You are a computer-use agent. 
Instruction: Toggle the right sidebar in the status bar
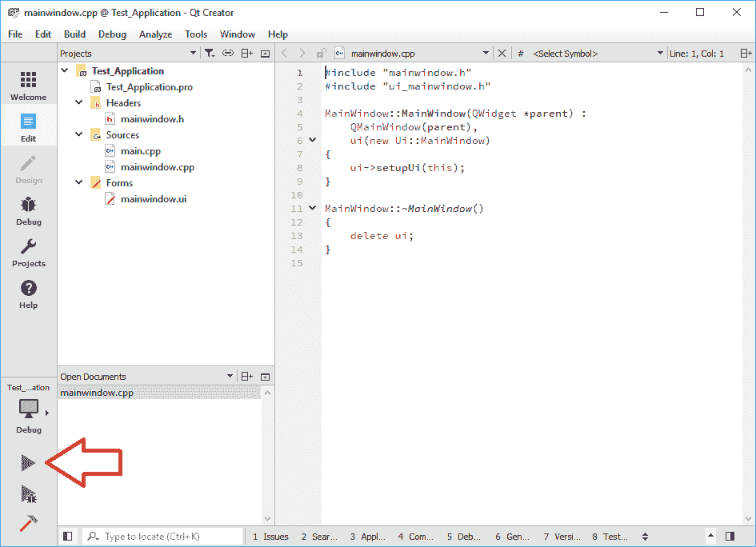pos(730,537)
